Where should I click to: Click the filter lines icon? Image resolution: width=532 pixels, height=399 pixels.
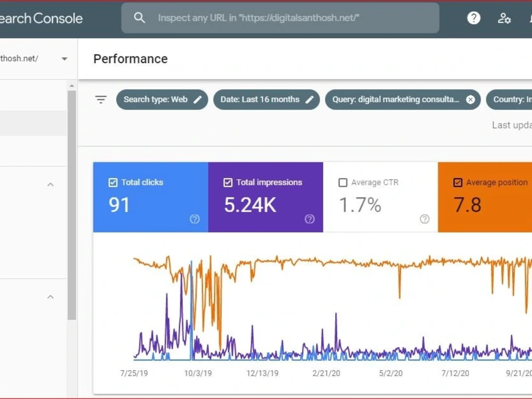point(101,99)
